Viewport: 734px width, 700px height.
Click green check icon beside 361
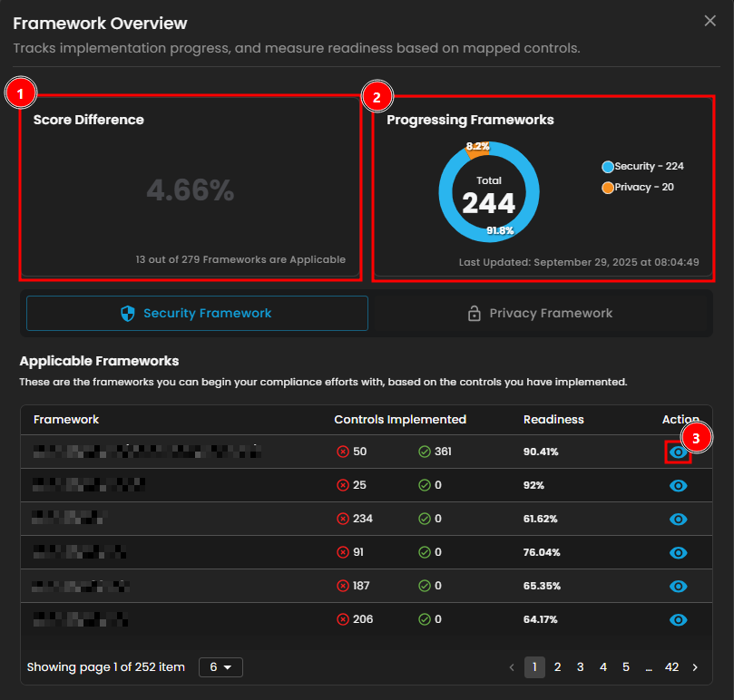coord(425,452)
